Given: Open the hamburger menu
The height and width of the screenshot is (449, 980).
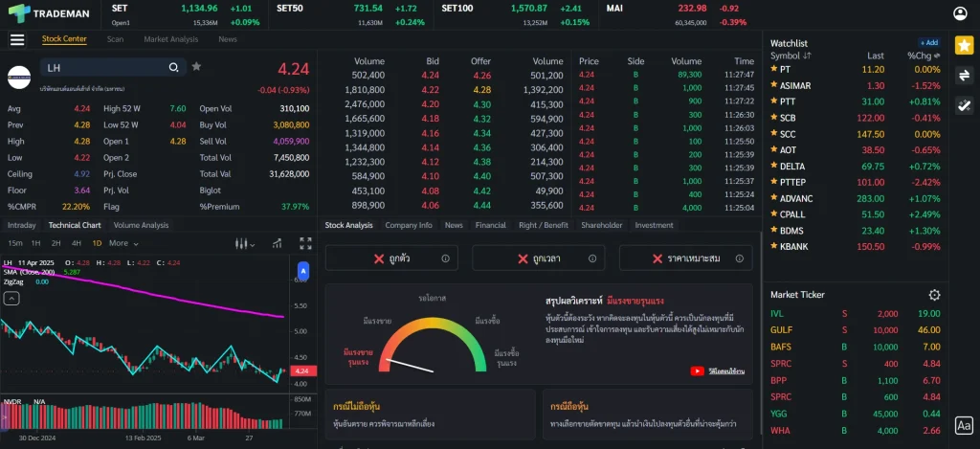Looking at the screenshot, I should [x=17, y=40].
